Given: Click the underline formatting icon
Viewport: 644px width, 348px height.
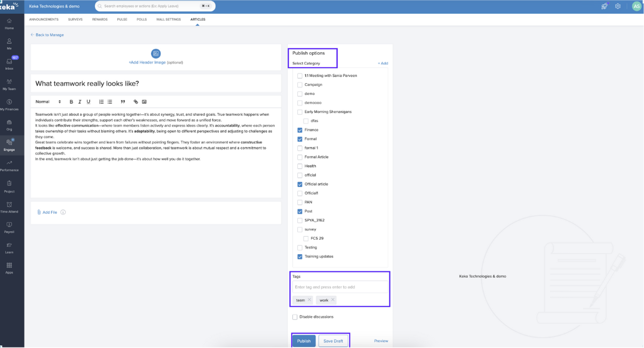Looking at the screenshot, I should (89, 102).
